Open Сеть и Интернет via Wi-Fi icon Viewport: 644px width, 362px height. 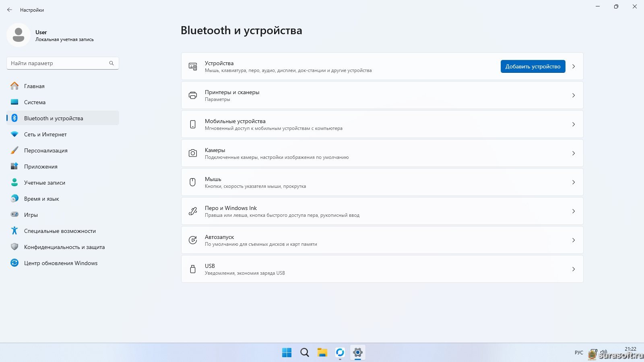[x=14, y=134]
